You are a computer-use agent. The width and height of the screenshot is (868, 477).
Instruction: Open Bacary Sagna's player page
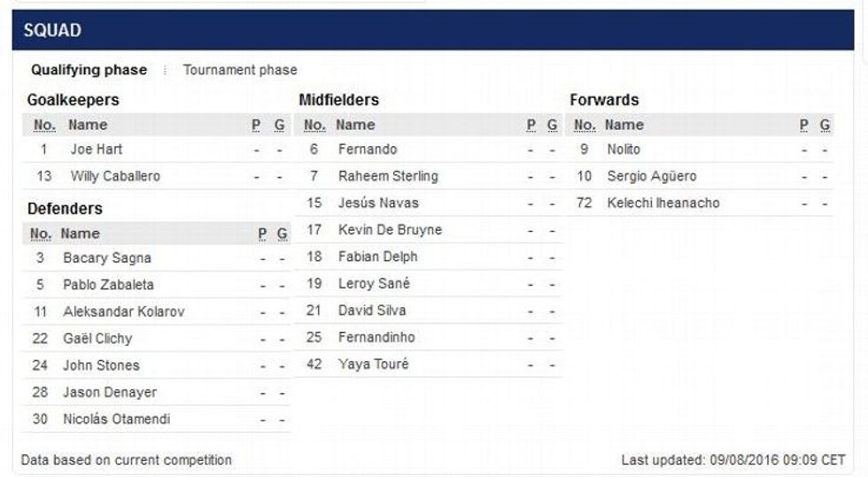[107, 258]
